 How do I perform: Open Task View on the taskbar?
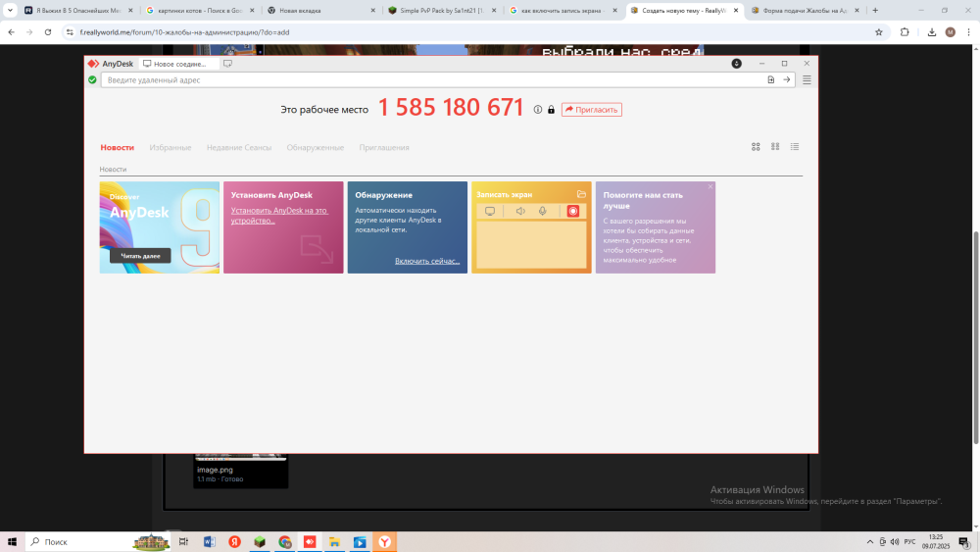[x=183, y=542]
